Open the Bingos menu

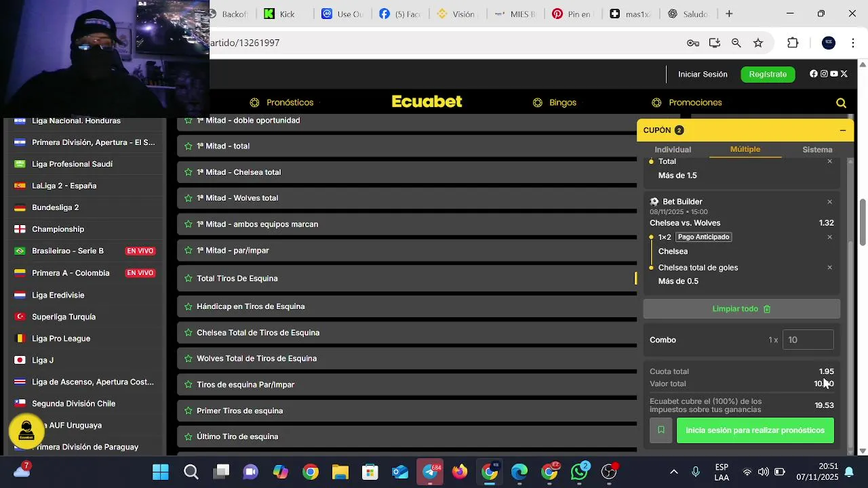pyautogui.click(x=555, y=102)
